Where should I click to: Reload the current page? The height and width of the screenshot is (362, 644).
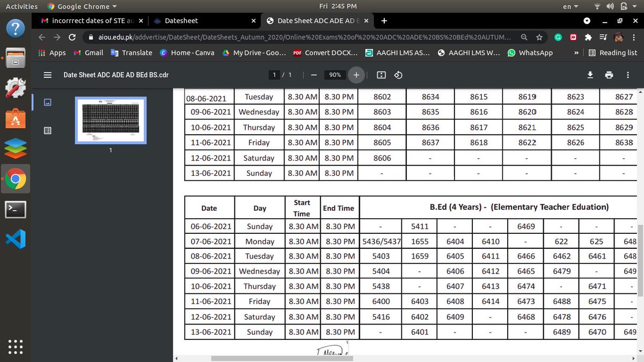[x=72, y=38]
